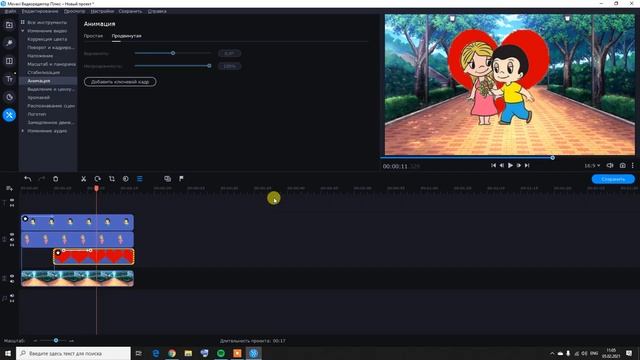Click the preview seek bar handle
The width and height of the screenshot is (640, 360).
click(553, 158)
